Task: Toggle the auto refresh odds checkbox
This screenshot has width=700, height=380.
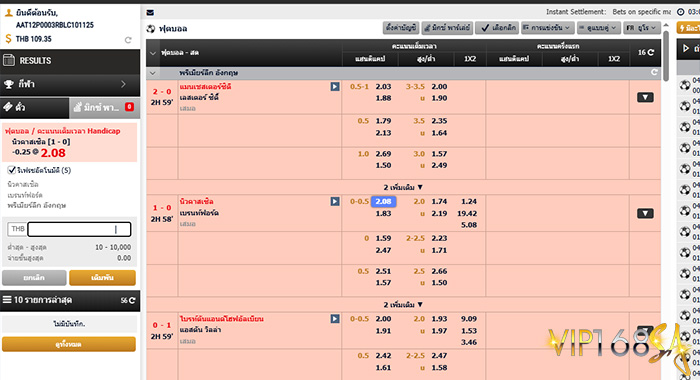Action: 12,170
